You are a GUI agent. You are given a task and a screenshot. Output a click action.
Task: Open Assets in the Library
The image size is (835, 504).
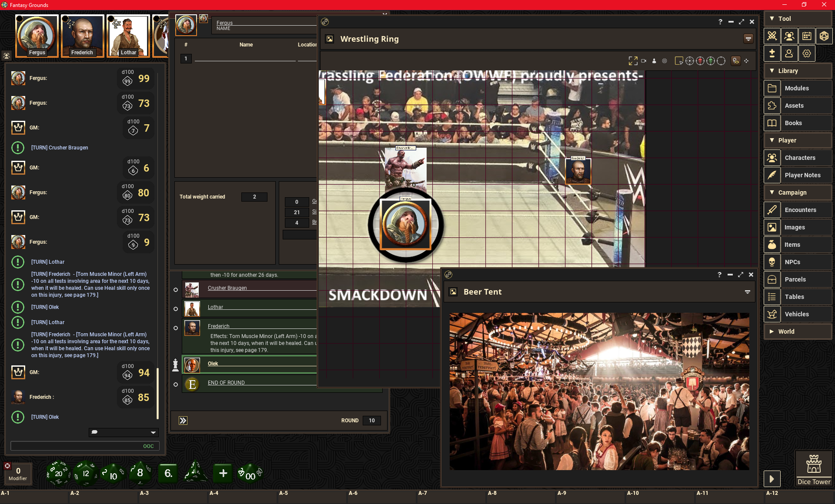[798, 106]
